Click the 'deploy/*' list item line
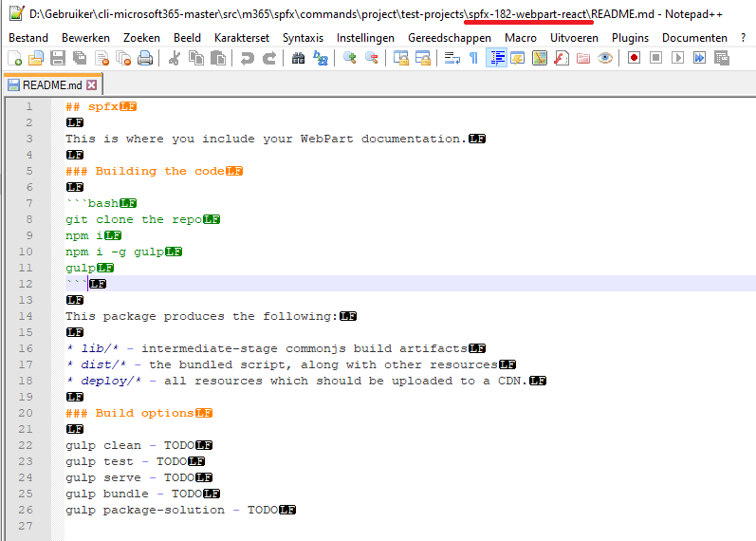This screenshot has width=756, height=541. click(297, 381)
